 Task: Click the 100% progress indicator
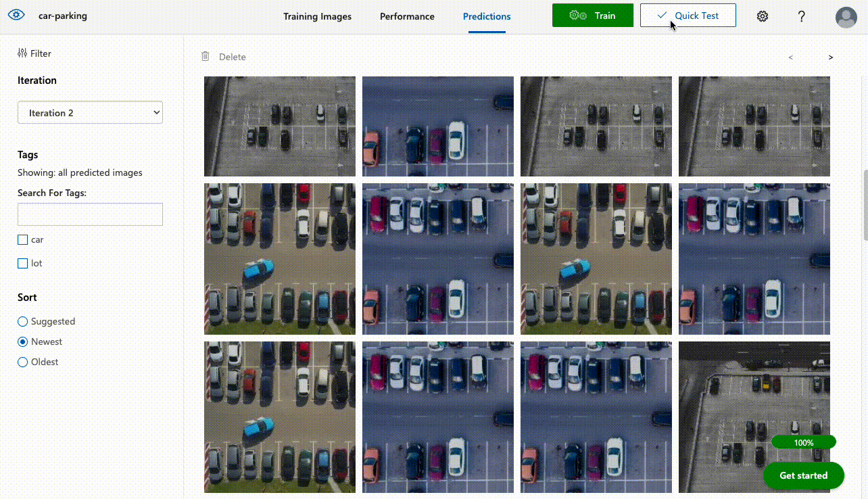(804, 442)
